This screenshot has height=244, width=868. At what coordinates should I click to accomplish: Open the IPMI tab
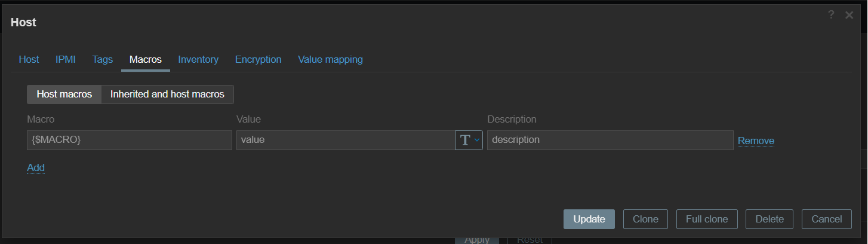coord(66,60)
